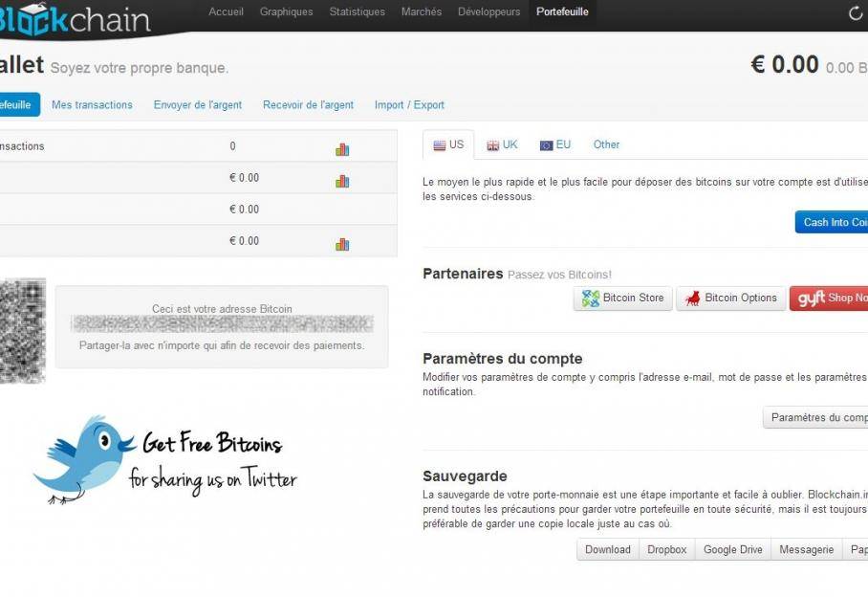This screenshot has height=597, width=868.
Task: Click the transactions count value 0
Action: click(x=232, y=146)
